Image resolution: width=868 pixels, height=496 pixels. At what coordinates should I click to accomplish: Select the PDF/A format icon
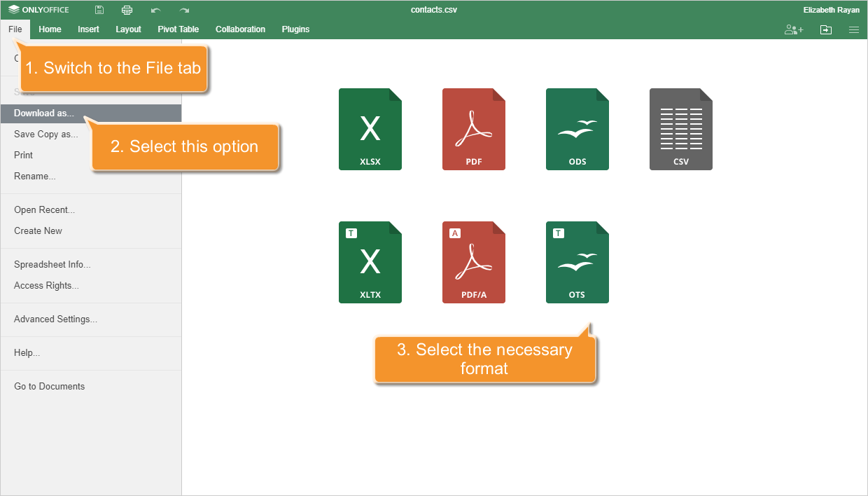[473, 262]
